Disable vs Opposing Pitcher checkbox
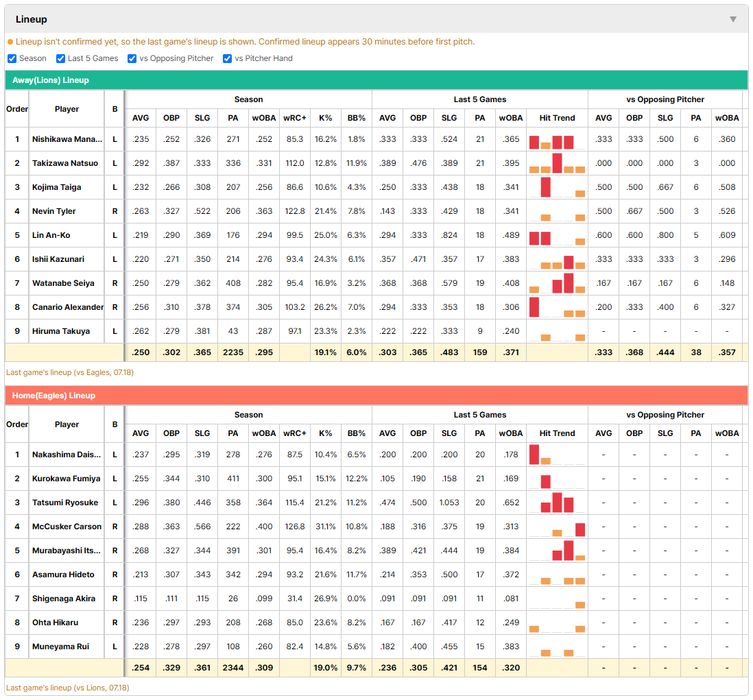This screenshot has width=753, height=700. (x=132, y=58)
